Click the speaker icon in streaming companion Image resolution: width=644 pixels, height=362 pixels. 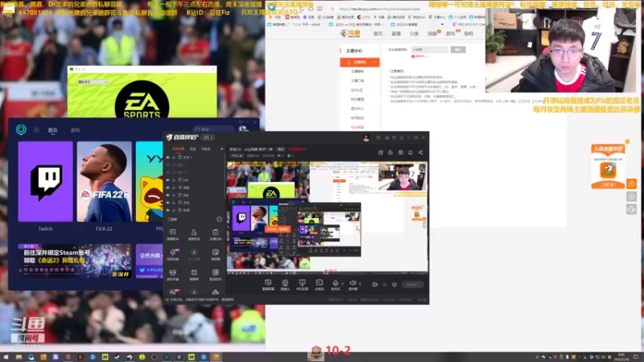(353, 283)
